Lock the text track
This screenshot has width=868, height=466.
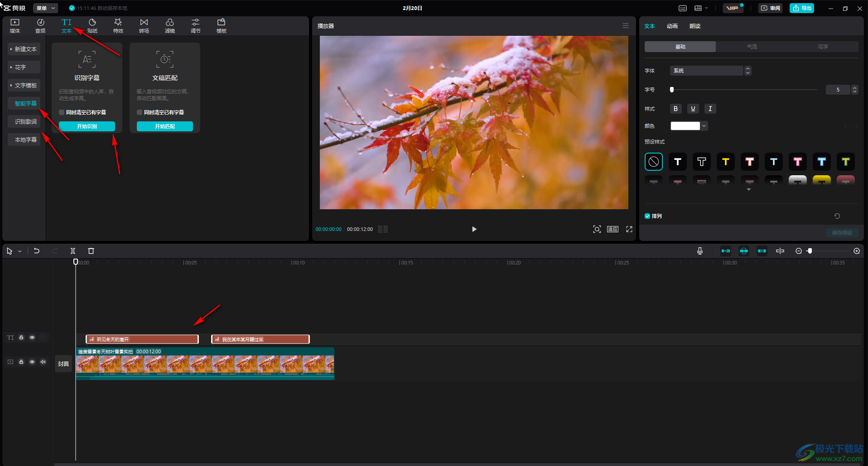click(21, 337)
